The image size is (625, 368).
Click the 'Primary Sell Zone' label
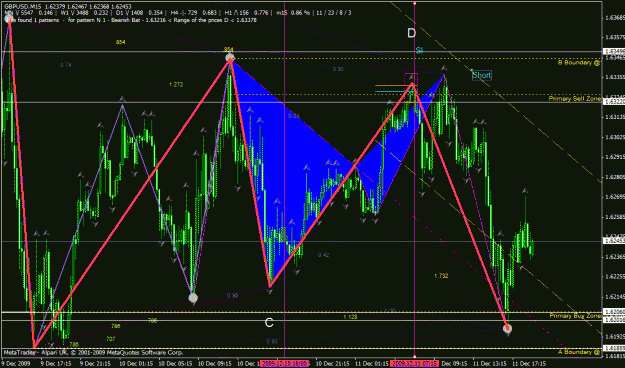click(574, 98)
